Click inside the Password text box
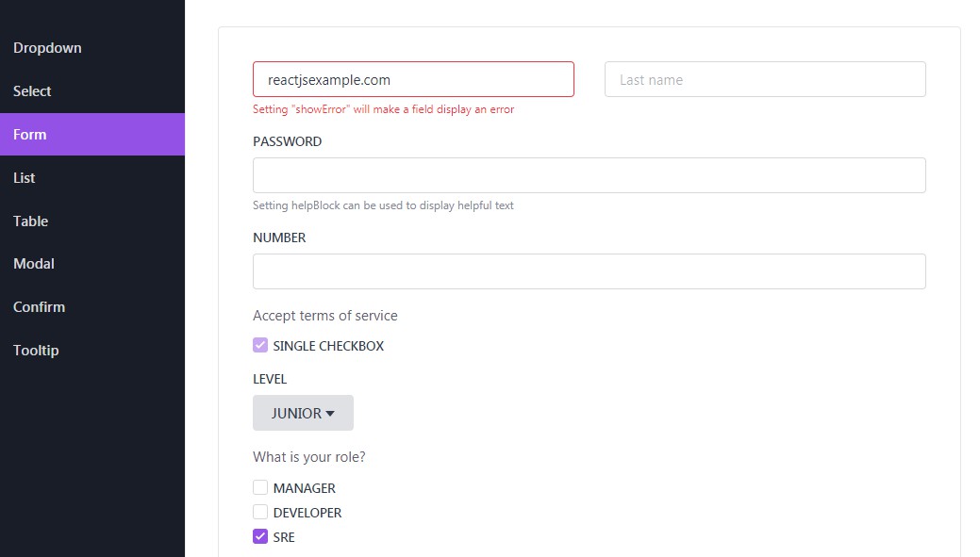The image size is (980, 557). tap(589, 176)
